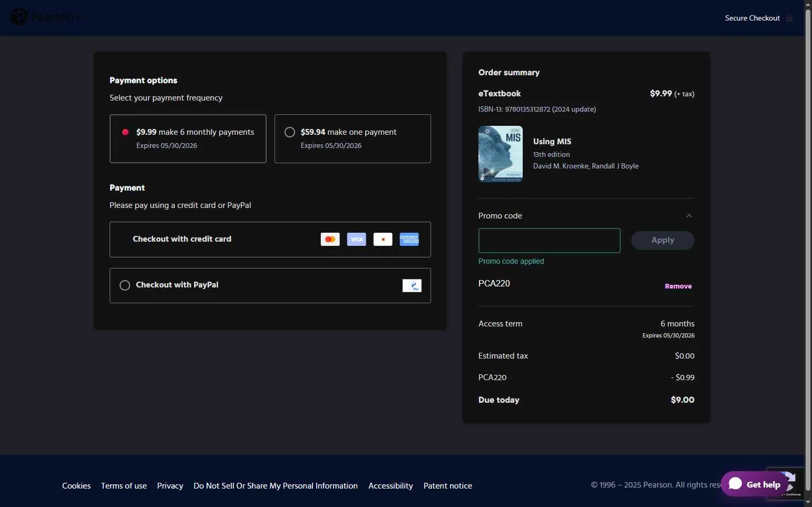Click the Secure Checkout text

click(752, 18)
